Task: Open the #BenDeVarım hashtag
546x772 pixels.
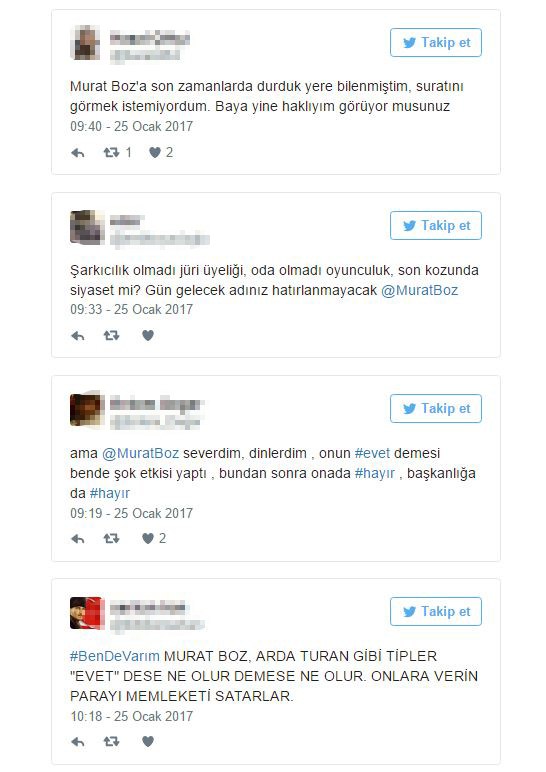Action: coord(115,656)
